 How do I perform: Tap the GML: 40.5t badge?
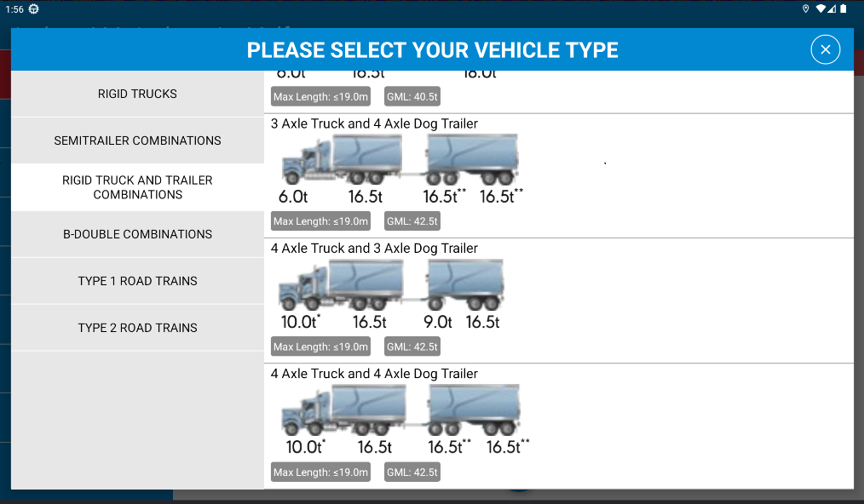[412, 96]
